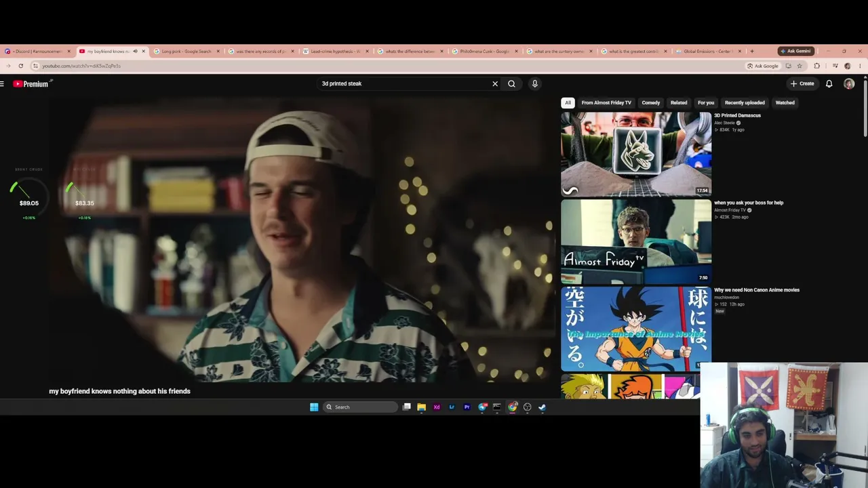Close the Discord announcements tab
Screen dimensions: 868x488
pyautogui.click(x=68, y=52)
